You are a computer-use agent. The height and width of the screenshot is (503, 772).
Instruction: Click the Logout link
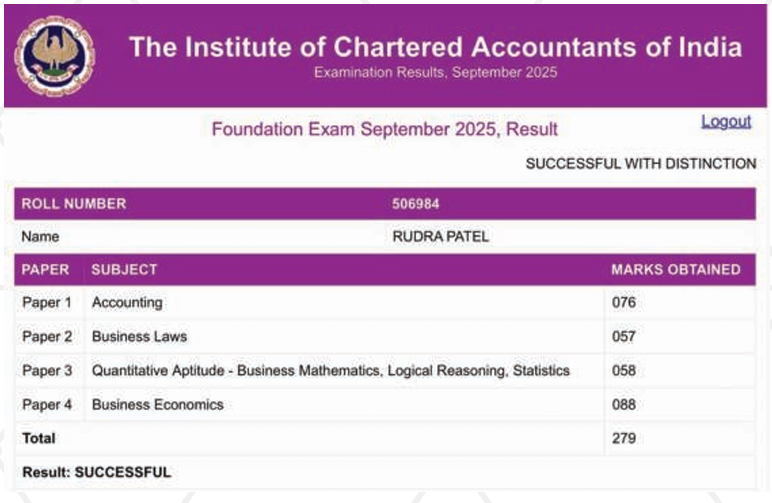coord(726,122)
